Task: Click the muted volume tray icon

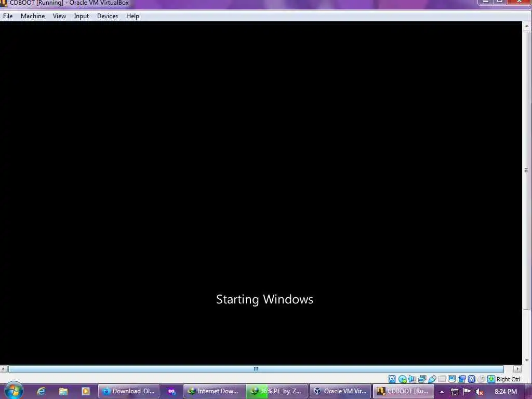Action: [x=479, y=392]
